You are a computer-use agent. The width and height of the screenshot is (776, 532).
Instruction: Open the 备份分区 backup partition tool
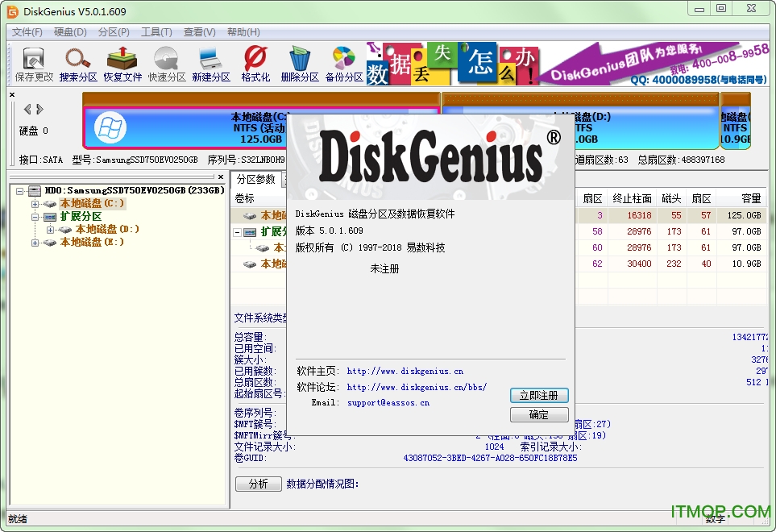coord(344,64)
